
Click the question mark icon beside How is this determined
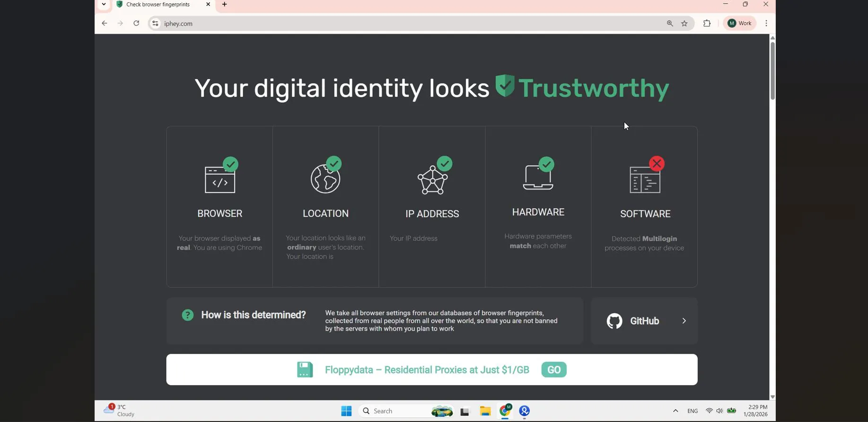(188, 315)
